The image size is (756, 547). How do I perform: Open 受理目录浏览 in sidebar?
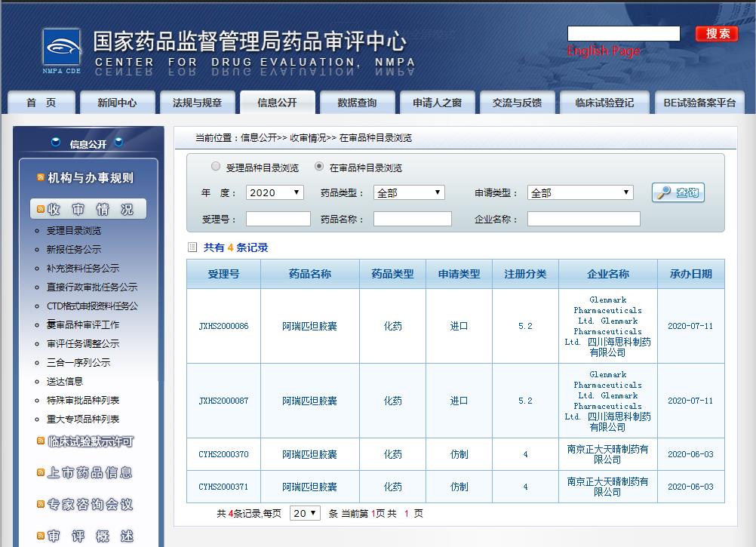point(74,230)
